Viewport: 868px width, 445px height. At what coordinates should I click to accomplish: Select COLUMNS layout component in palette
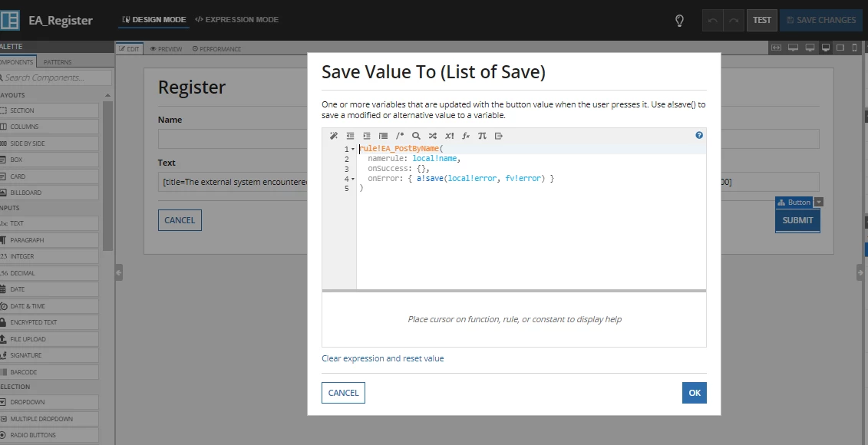point(49,127)
